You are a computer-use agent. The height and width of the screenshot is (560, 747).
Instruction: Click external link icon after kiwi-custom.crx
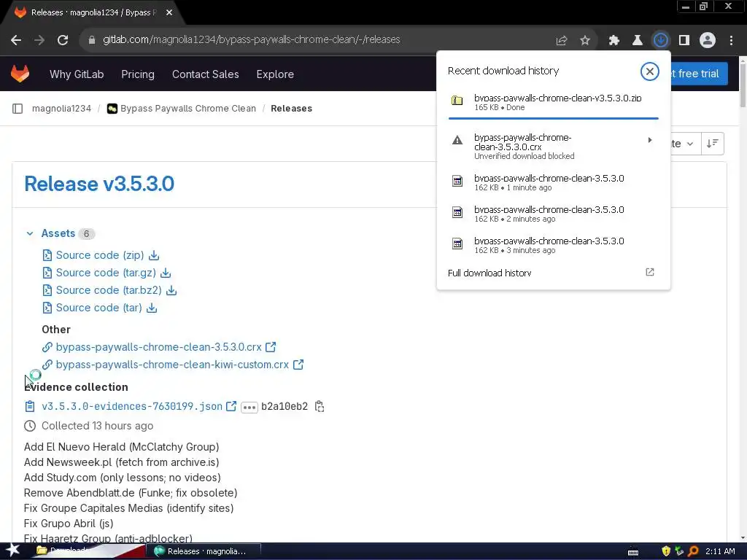pos(298,365)
